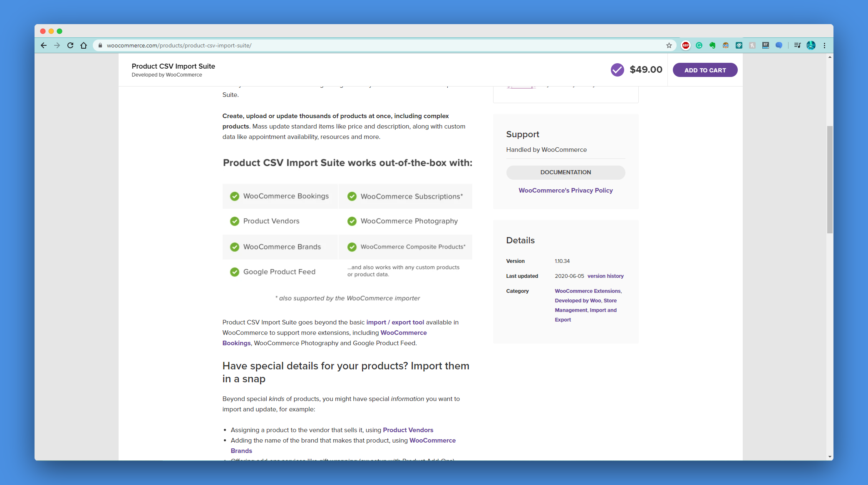Click the browser forward arrow

click(57, 45)
